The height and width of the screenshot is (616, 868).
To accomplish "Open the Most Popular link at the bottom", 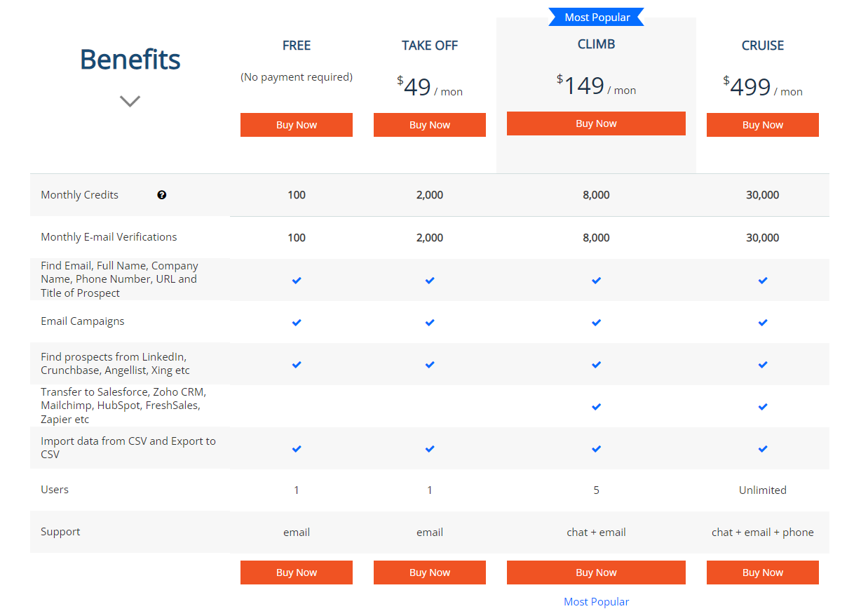I will 596,601.
